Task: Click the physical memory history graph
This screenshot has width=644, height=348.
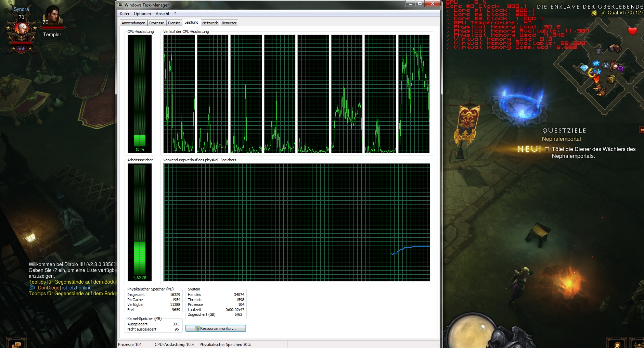Action: tap(297, 222)
